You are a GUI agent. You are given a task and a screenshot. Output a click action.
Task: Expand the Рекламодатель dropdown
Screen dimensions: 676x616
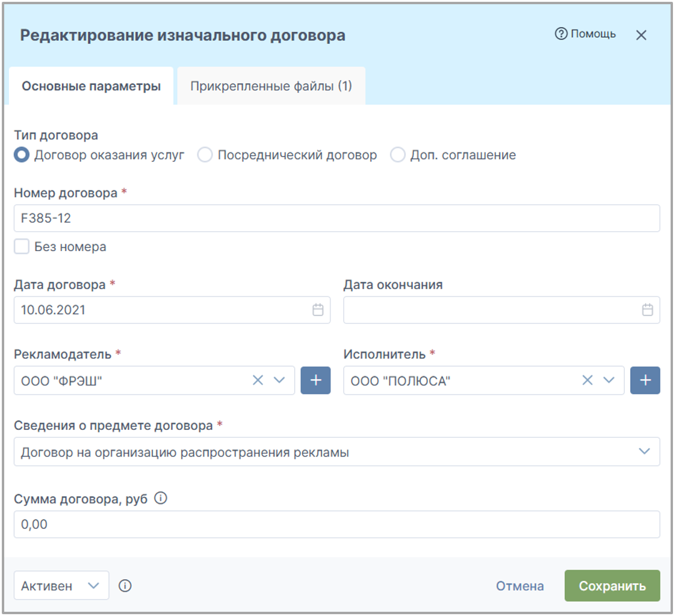coord(279,380)
